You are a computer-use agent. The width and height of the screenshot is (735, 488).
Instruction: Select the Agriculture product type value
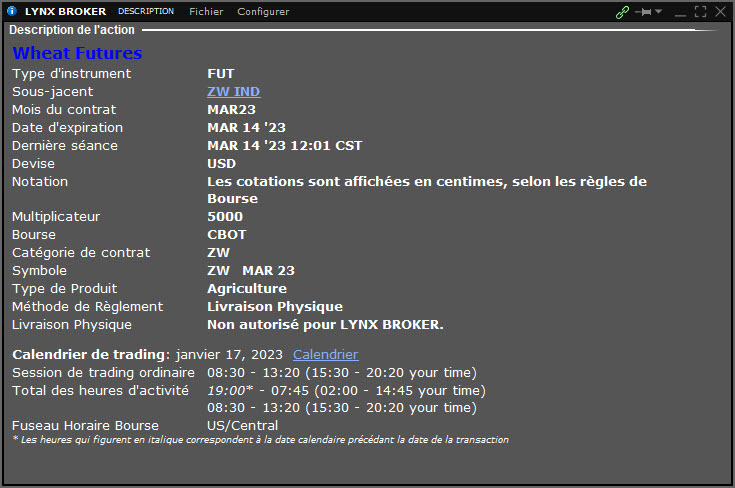pos(247,289)
